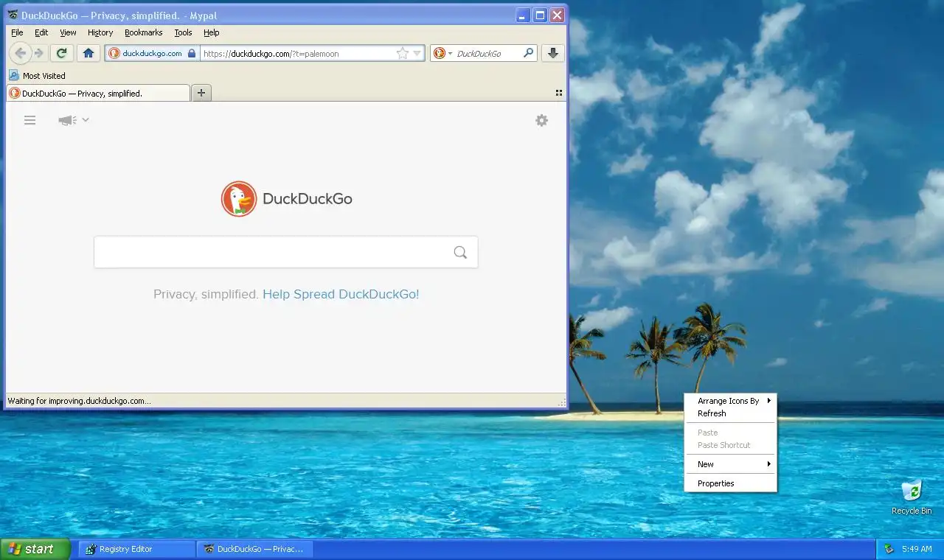This screenshot has width=944, height=560.
Task: Click the Most Visited bookmark icon
Action: pyautogui.click(x=13, y=75)
